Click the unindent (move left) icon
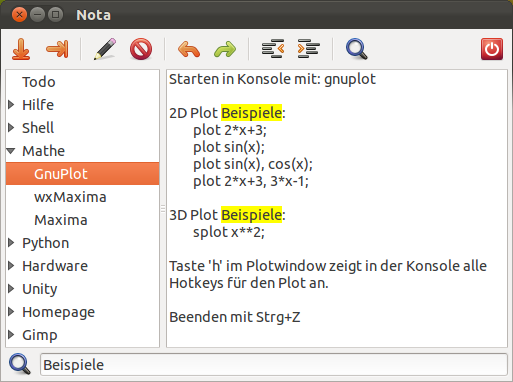 (x=273, y=49)
